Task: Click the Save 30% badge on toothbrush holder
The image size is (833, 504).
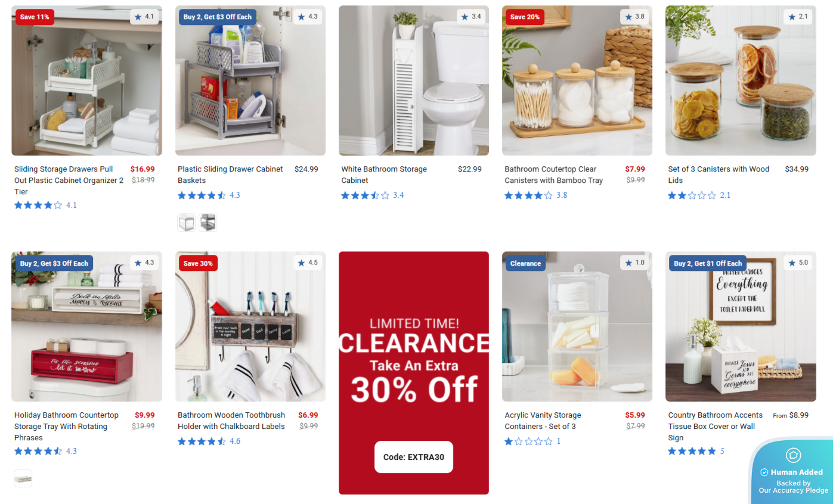Action: pos(198,263)
